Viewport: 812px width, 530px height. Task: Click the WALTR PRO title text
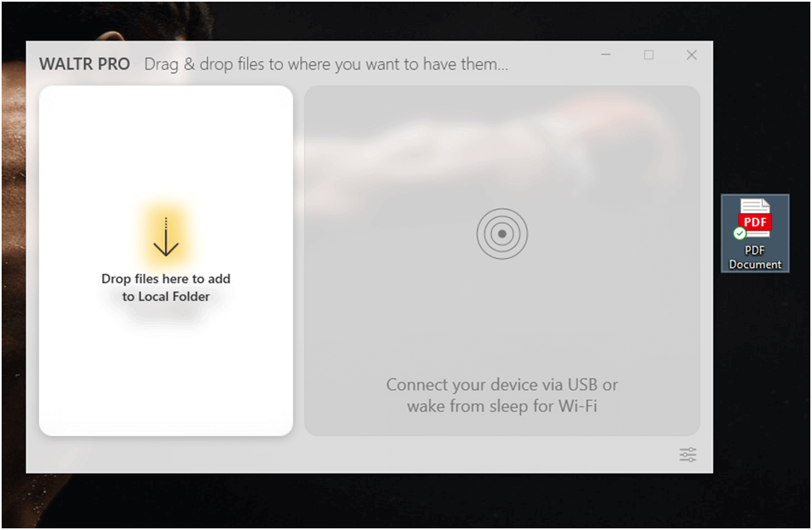[x=85, y=64]
